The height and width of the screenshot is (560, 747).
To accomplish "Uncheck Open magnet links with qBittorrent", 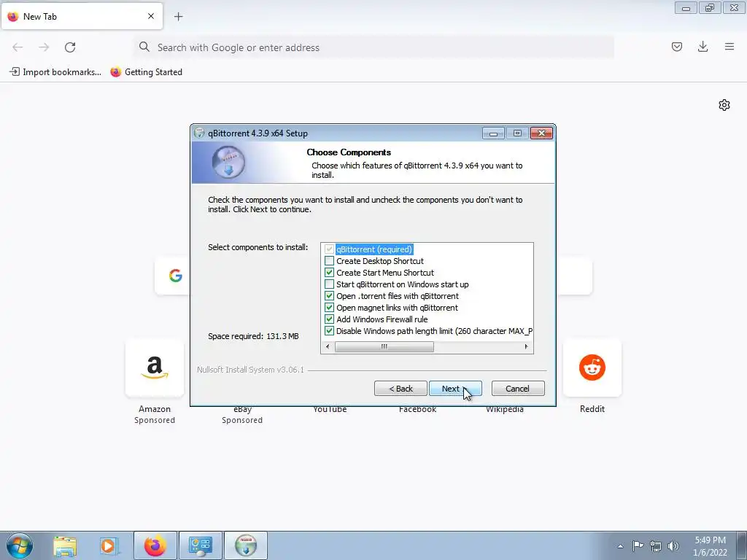I will [x=329, y=308].
